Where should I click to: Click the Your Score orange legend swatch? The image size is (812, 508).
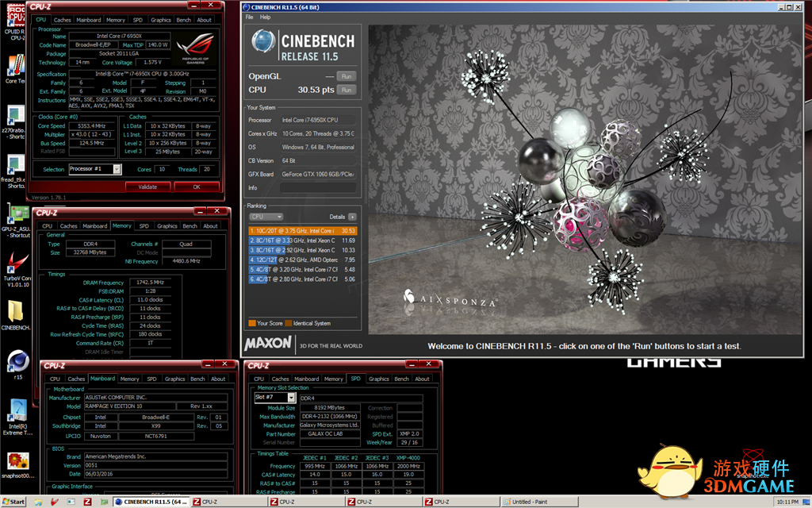(x=252, y=323)
